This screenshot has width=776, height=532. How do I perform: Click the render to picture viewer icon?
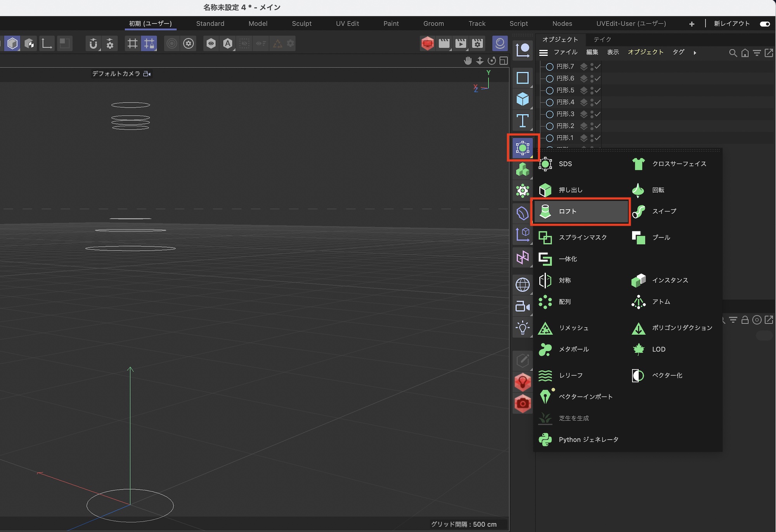[461, 43]
